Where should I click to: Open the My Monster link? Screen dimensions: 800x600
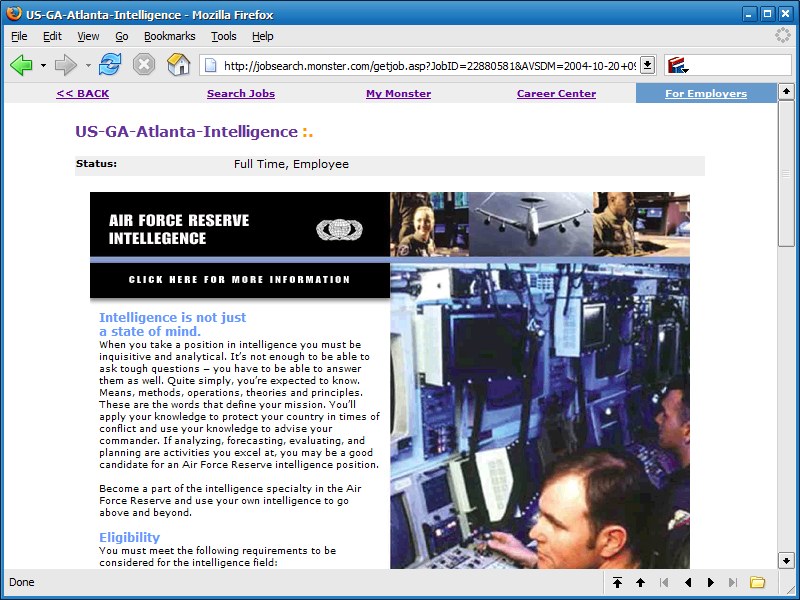[398, 93]
